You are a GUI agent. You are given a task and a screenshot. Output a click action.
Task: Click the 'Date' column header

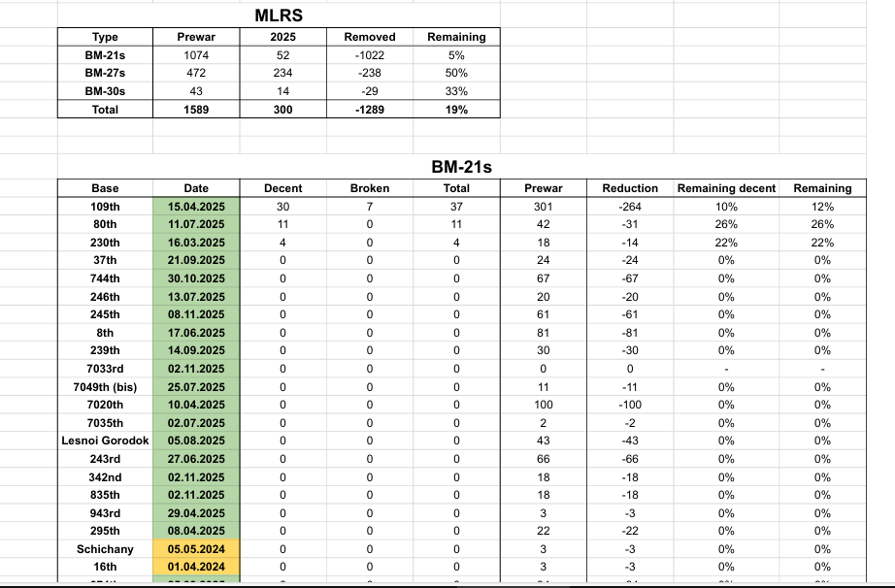196,188
